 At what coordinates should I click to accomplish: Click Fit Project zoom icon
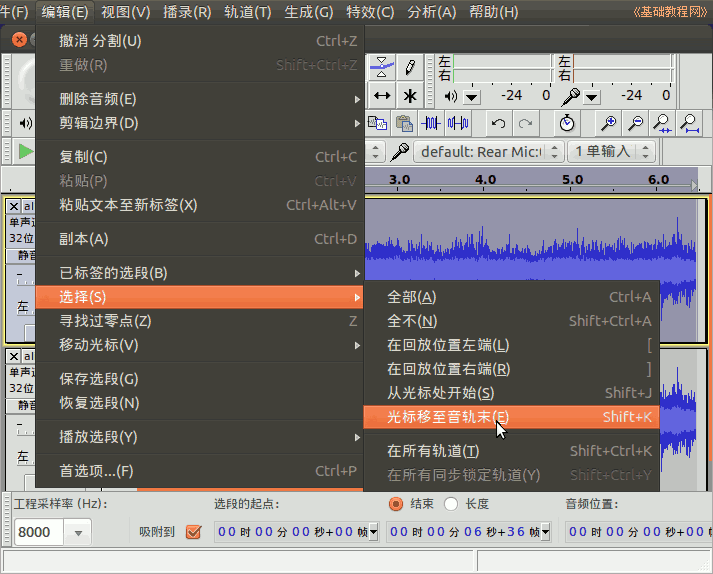coord(689,123)
